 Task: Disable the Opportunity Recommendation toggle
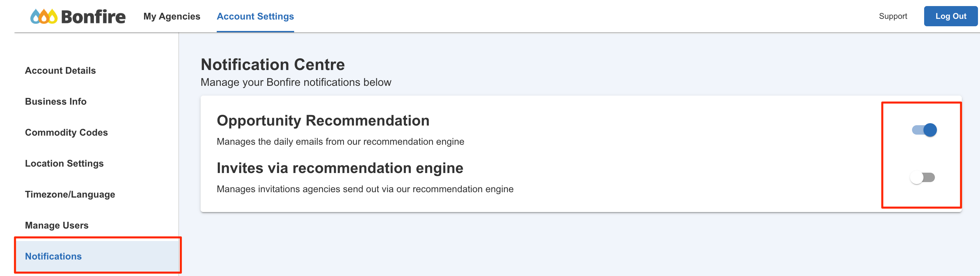[924, 130]
